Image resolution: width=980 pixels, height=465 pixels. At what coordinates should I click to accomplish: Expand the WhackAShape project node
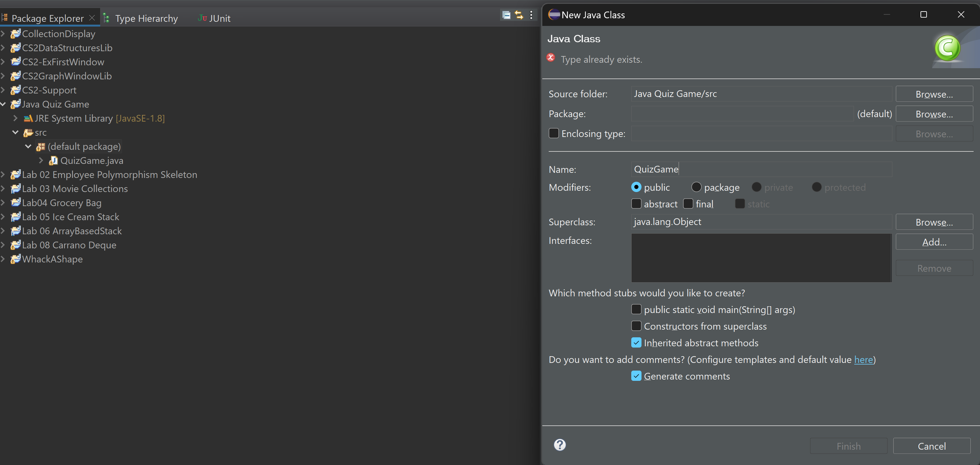3,259
